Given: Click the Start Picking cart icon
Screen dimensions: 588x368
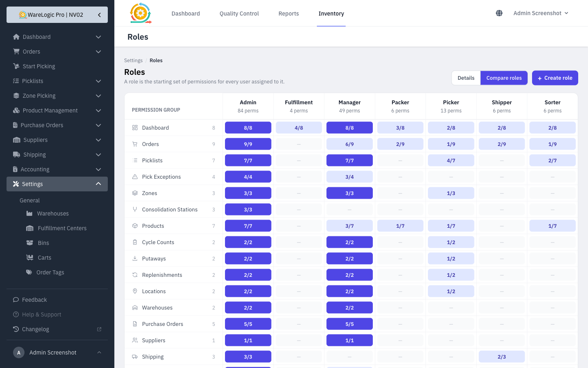Looking at the screenshot, I should (x=16, y=66).
